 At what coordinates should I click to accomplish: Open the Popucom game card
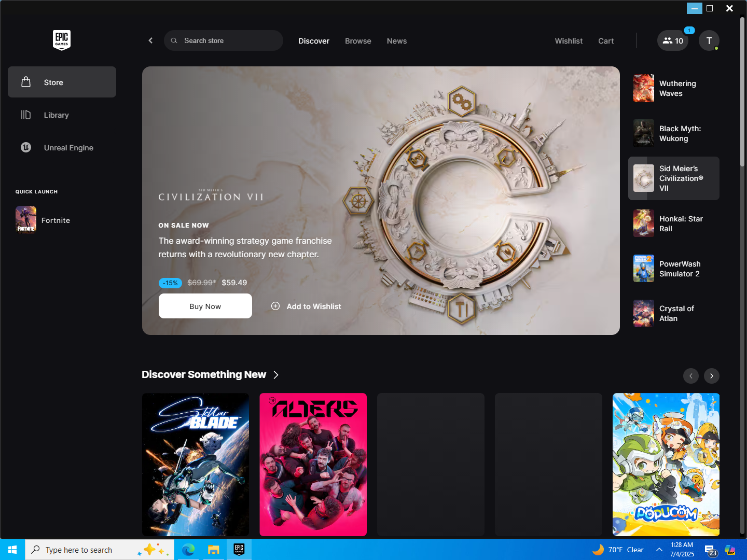666,465
